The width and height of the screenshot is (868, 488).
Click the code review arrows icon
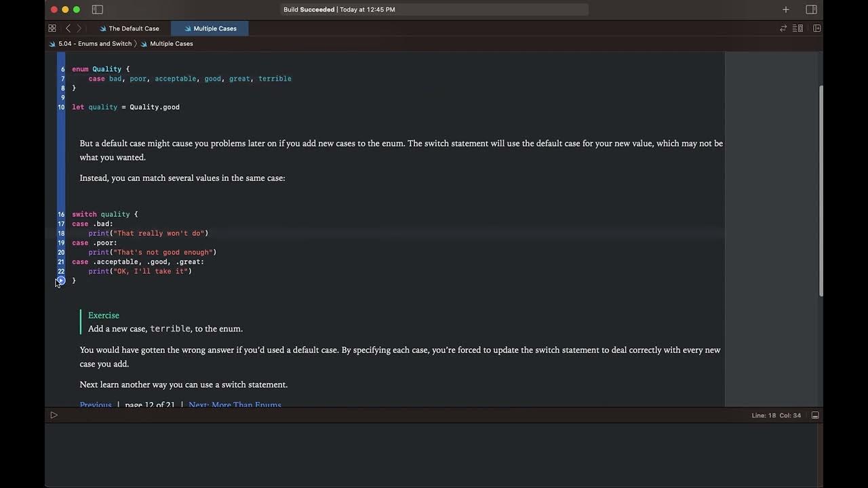point(783,28)
